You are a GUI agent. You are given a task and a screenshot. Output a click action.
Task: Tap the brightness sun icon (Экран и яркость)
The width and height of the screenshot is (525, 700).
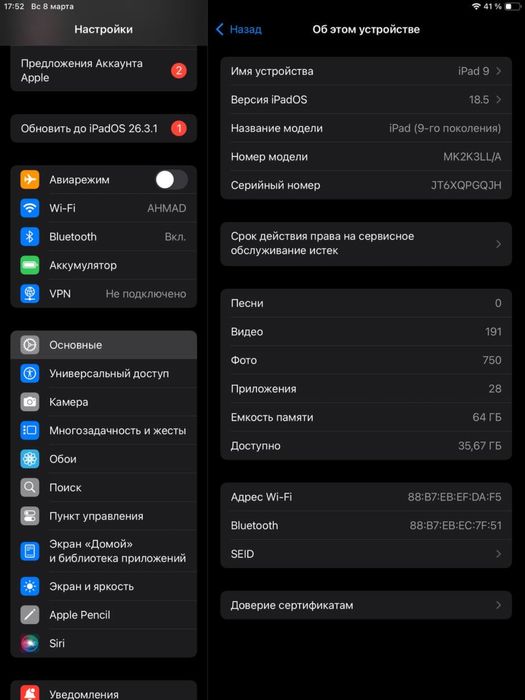(x=30, y=586)
